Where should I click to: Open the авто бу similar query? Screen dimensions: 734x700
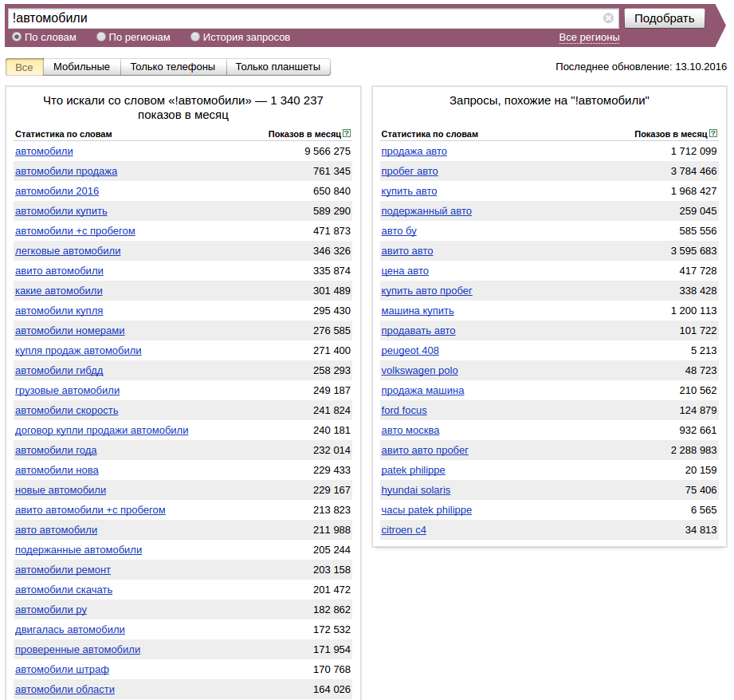tap(398, 231)
